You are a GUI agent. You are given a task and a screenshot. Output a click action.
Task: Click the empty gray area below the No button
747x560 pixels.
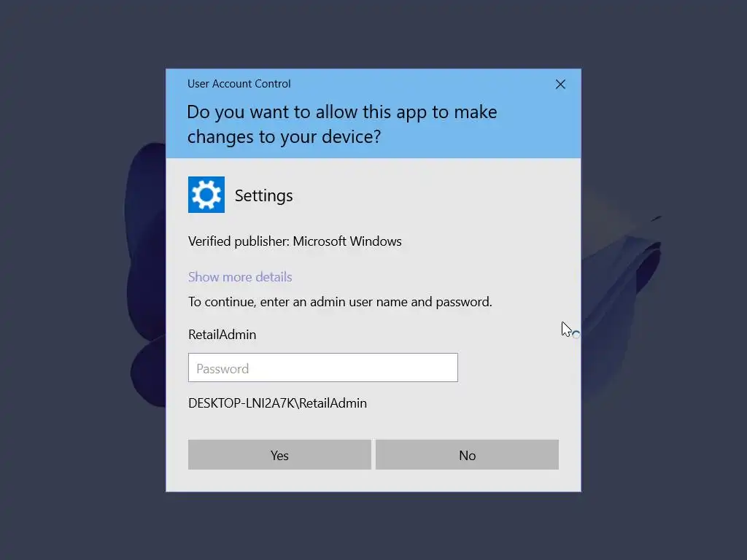tap(467, 481)
